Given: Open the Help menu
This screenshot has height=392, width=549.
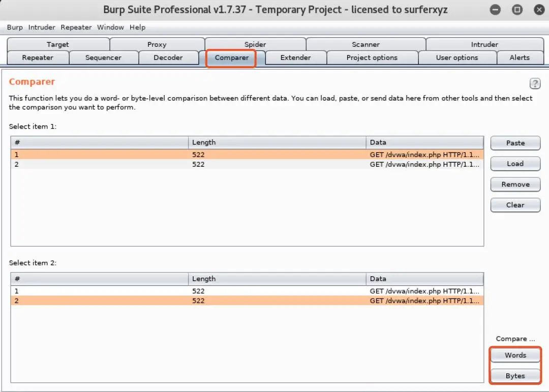Looking at the screenshot, I should pos(137,27).
